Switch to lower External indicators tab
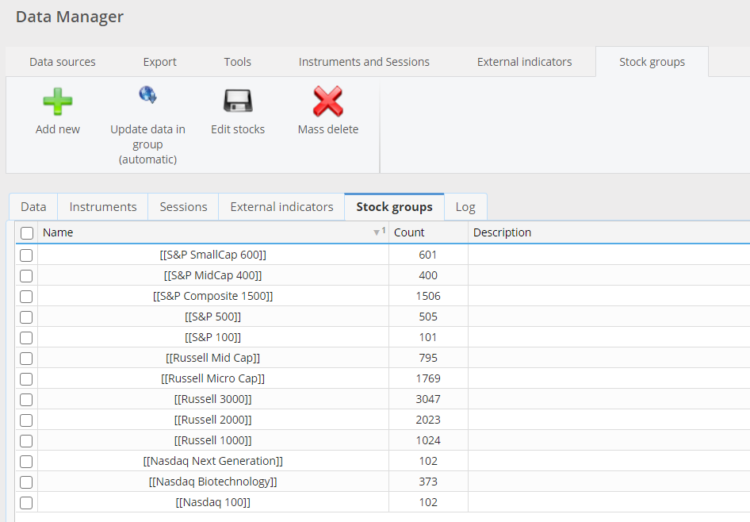Image resolution: width=750 pixels, height=522 pixels. coord(282,207)
